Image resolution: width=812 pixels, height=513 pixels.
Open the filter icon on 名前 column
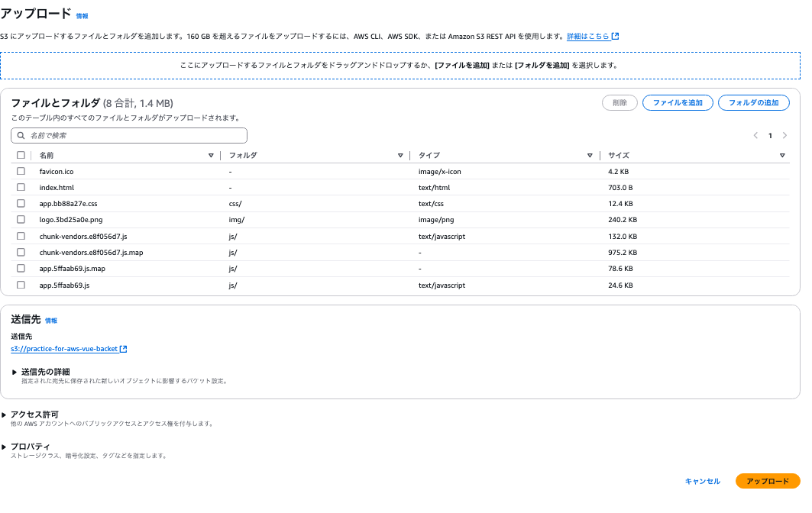(212, 155)
